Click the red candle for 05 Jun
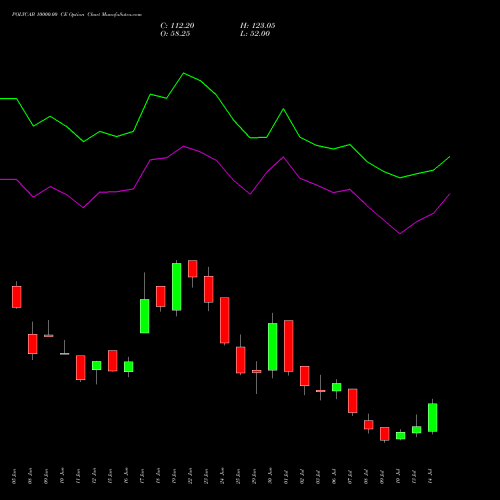 tap(17, 297)
